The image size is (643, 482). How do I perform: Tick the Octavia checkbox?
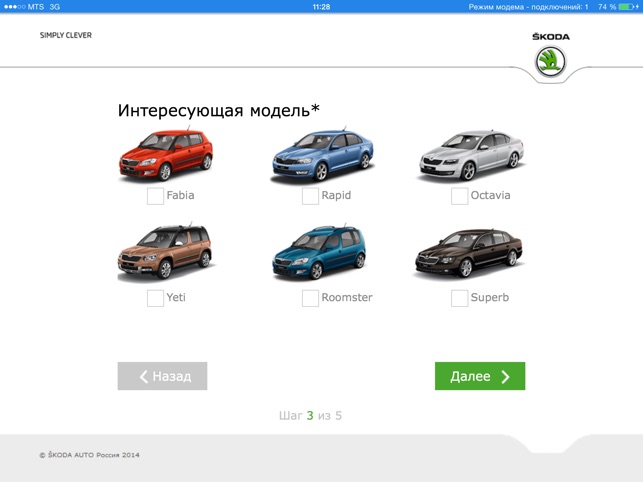[459, 196]
